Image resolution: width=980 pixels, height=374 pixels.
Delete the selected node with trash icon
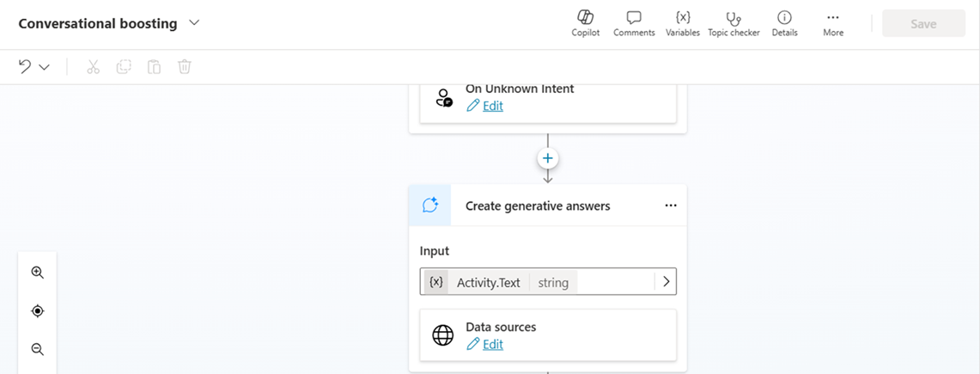pyautogui.click(x=185, y=67)
